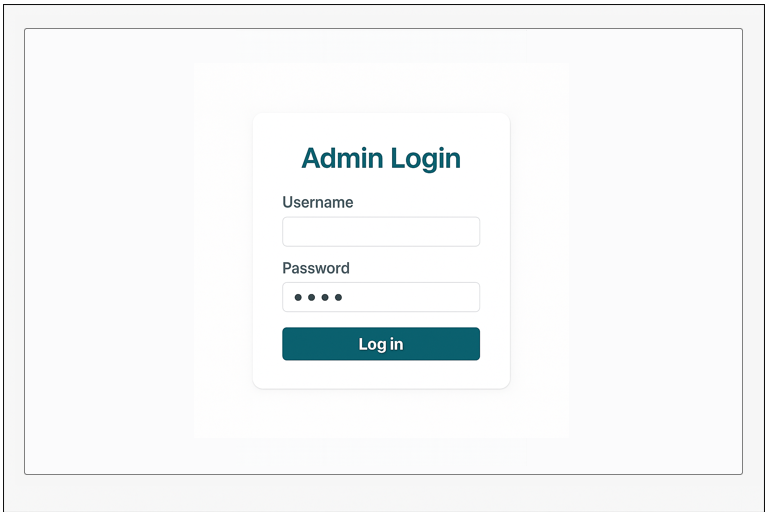Viewport: 768px width, 512px height.
Task: Click the Username label text
Action: (317, 202)
